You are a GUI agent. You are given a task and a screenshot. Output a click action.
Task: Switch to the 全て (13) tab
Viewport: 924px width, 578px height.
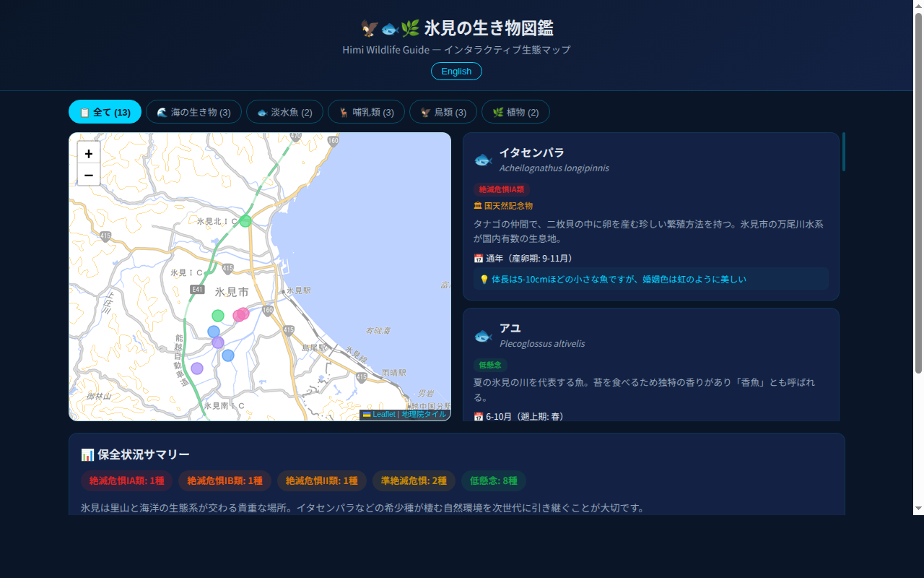click(x=105, y=111)
